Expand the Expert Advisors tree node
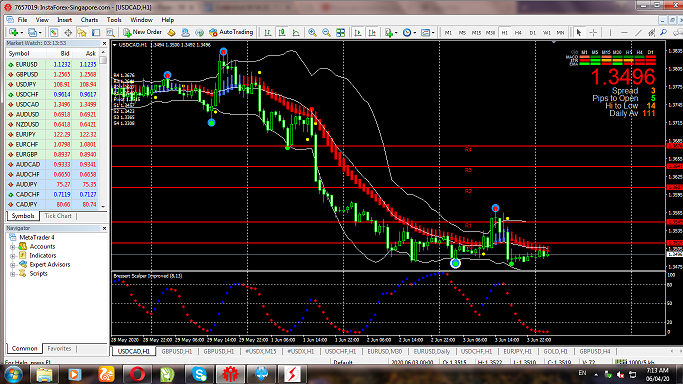The width and height of the screenshot is (683, 384). (13, 265)
